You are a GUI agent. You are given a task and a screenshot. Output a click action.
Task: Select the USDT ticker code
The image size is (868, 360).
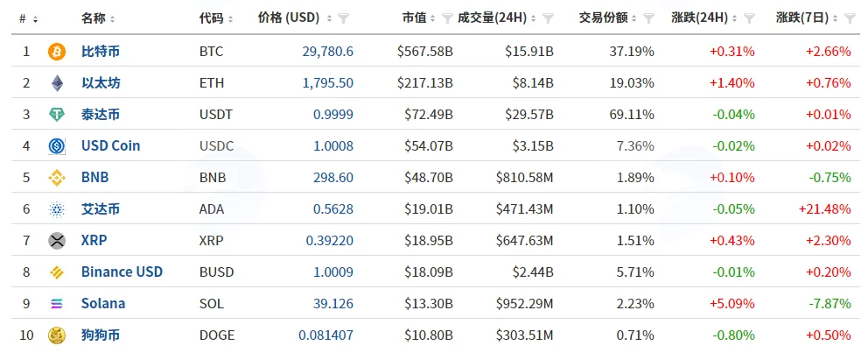[x=216, y=116]
